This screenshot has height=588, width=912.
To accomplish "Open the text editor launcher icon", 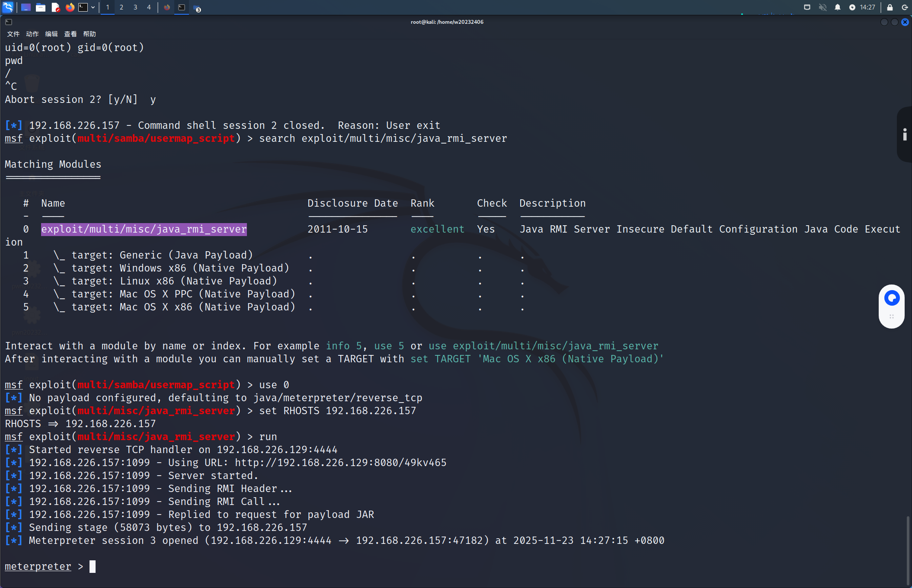I will click(55, 7).
